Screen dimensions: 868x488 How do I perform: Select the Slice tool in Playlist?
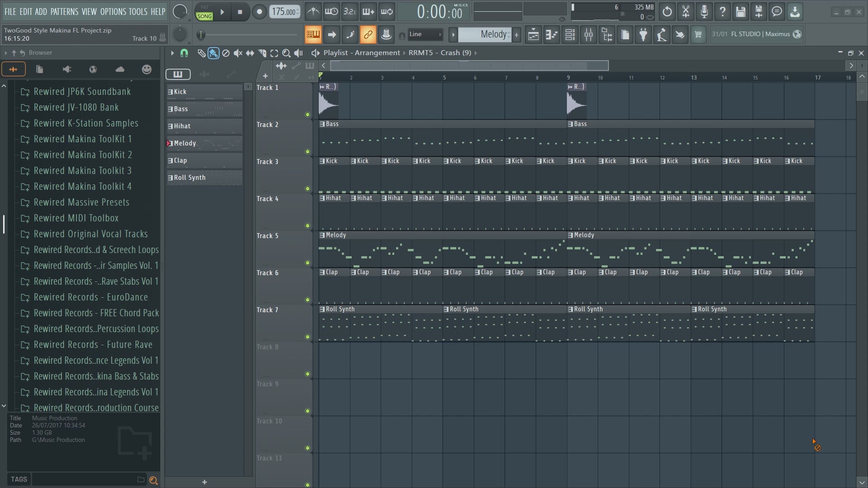[262, 53]
